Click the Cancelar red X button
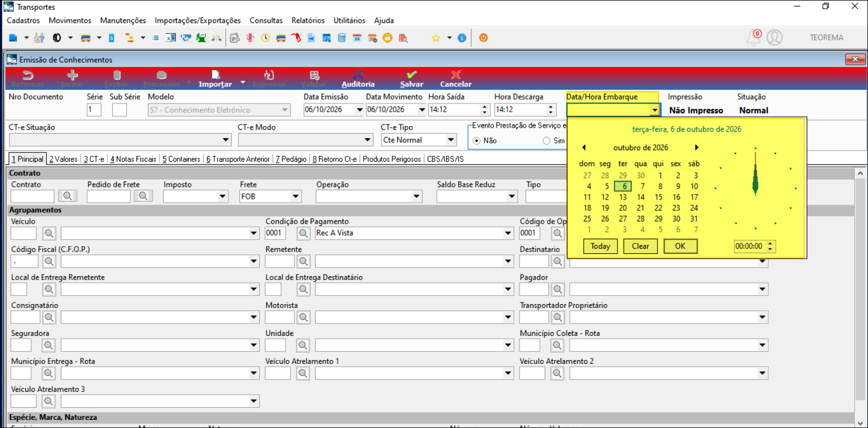Viewport: 868px width, 428px height. coord(456,79)
